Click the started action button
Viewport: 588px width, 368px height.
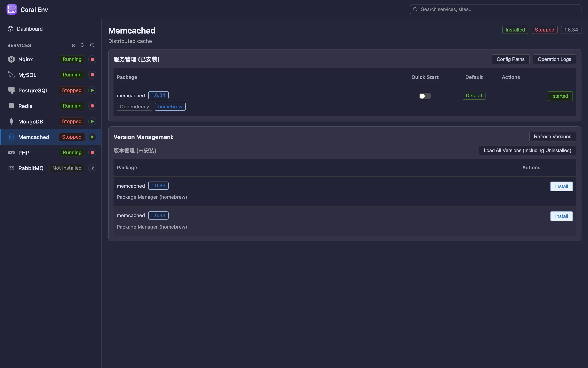(560, 96)
